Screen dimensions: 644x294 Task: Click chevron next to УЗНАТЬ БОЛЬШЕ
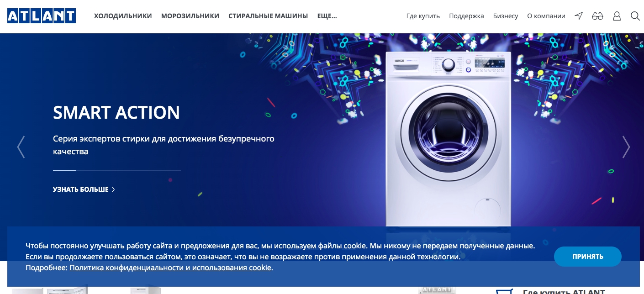click(113, 189)
